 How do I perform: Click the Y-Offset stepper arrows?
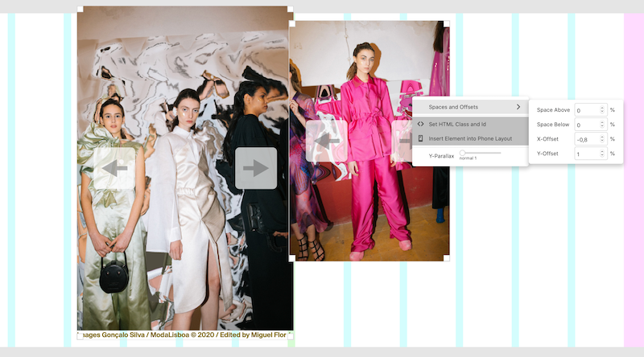[x=601, y=154]
